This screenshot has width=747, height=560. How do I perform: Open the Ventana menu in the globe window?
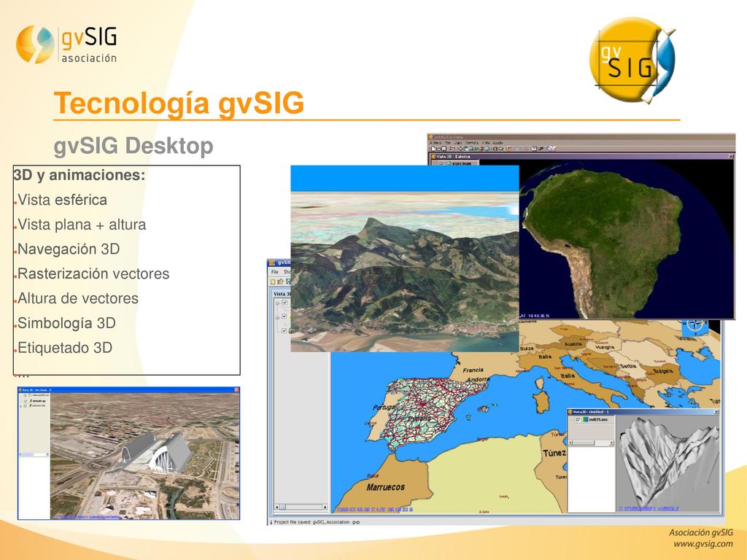point(472,143)
